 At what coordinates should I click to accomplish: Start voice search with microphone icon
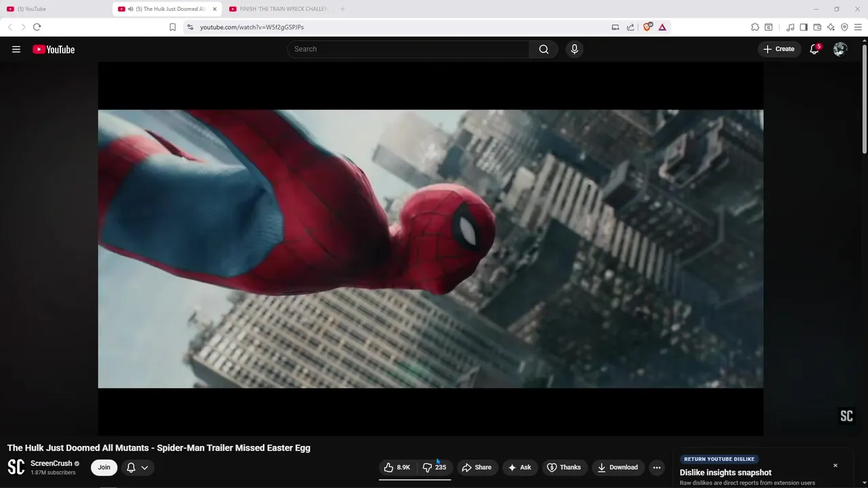574,49
